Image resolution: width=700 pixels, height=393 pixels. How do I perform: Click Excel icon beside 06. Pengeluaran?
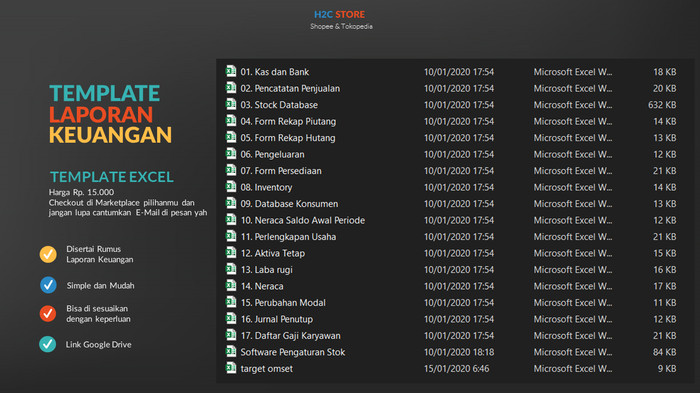(231, 154)
